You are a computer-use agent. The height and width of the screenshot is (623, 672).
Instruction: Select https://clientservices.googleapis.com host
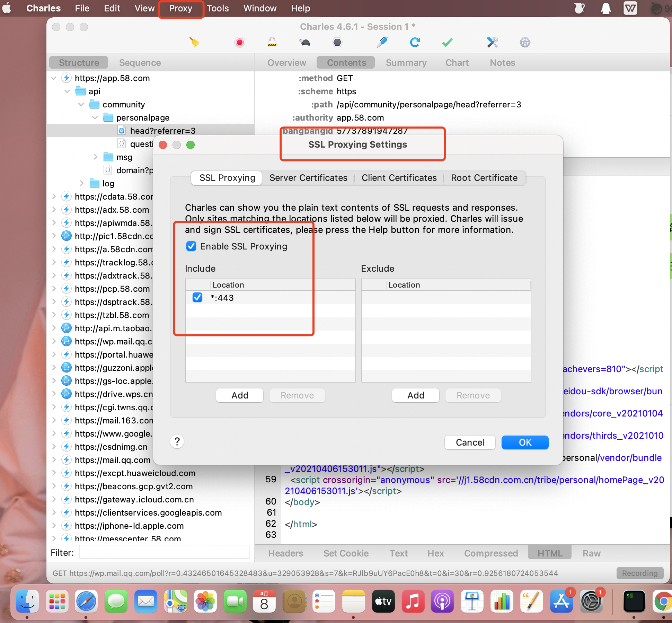(148, 512)
